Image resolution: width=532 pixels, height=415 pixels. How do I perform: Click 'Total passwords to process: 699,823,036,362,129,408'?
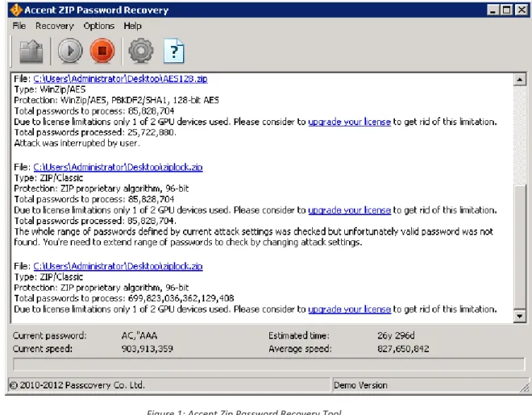tap(124, 298)
